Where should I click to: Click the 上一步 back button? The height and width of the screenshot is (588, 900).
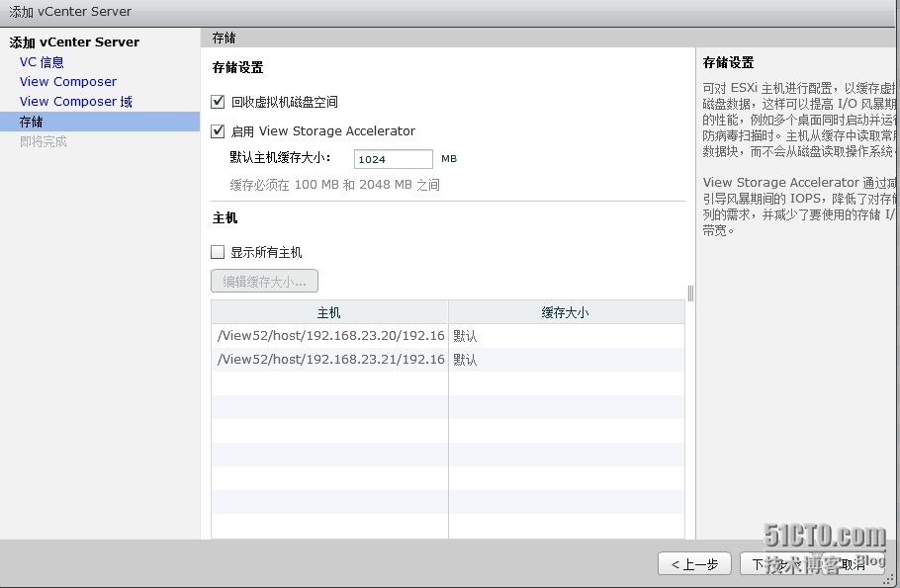(x=694, y=564)
